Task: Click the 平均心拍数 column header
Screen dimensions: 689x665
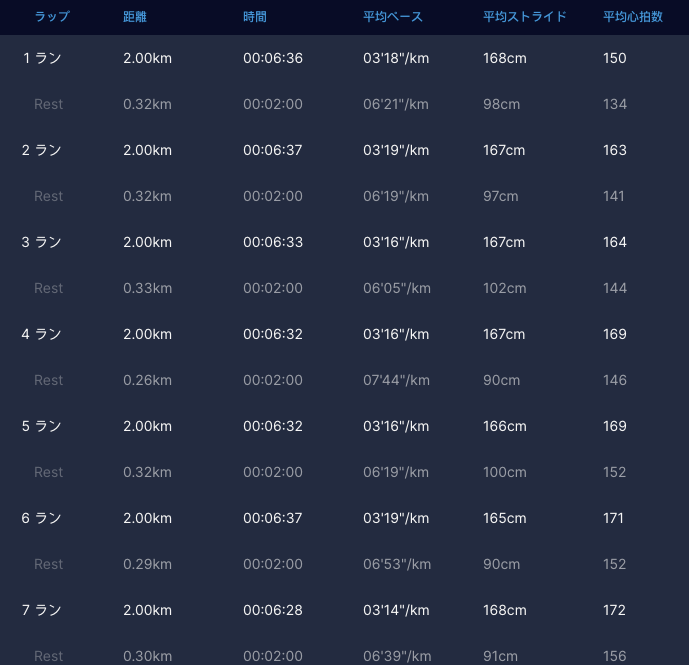Action: (633, 17)
